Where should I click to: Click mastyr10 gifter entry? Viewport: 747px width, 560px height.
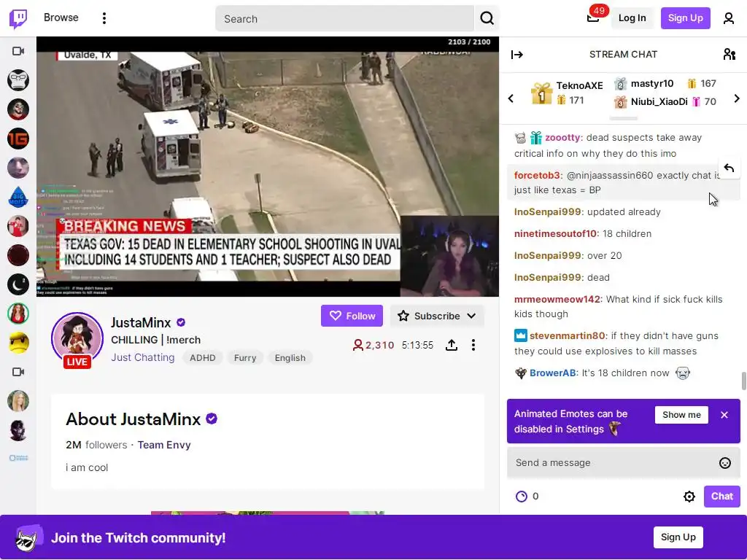tap(665, 84)
